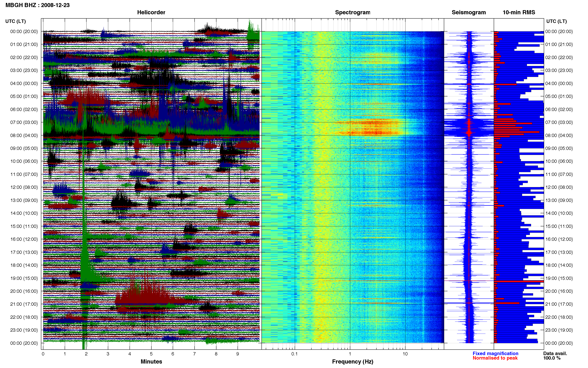
Task: Select the 'Seismogram' panel heading
Action: tap(469, 12)
